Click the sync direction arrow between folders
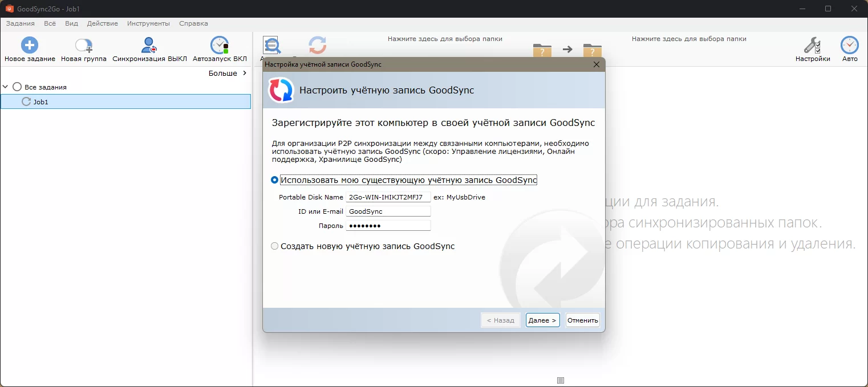 567,50
